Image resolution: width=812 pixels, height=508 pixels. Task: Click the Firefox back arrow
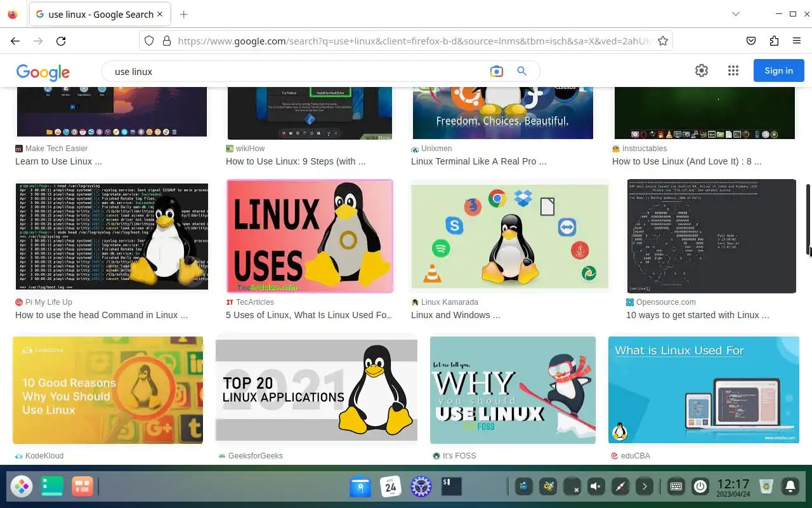tap(15, 41)
